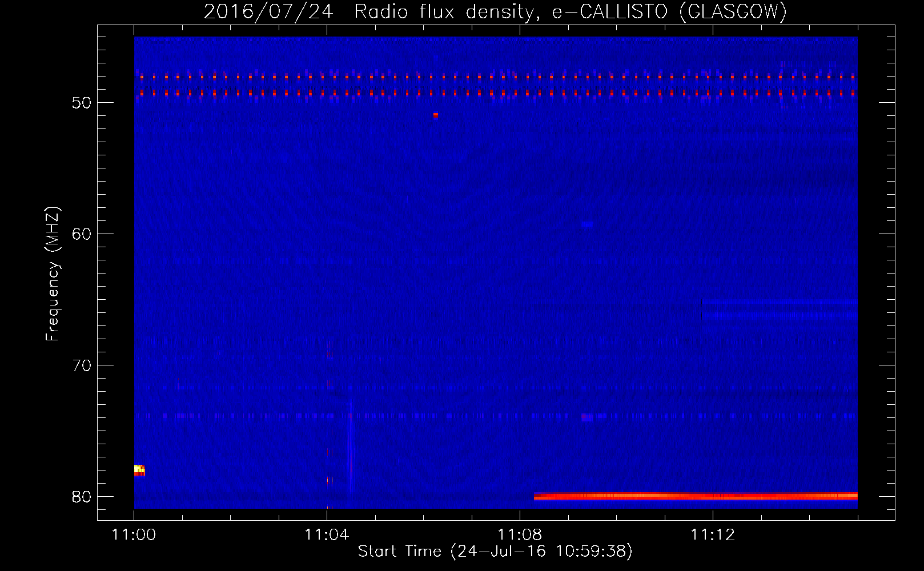The image size is (924, 571).
Task: Click the bright red emission band near 80 MHz
Action: coord(696,496)
